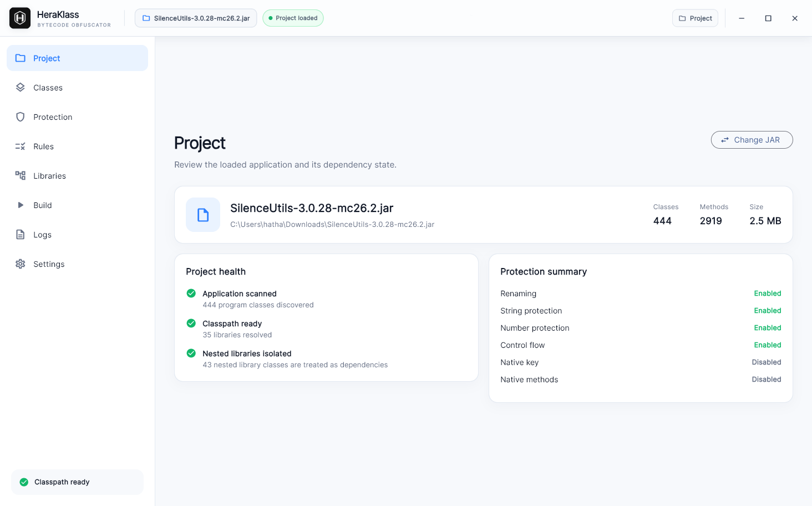Click the Classes layers icon
The image size is (812, 506).
21,88
